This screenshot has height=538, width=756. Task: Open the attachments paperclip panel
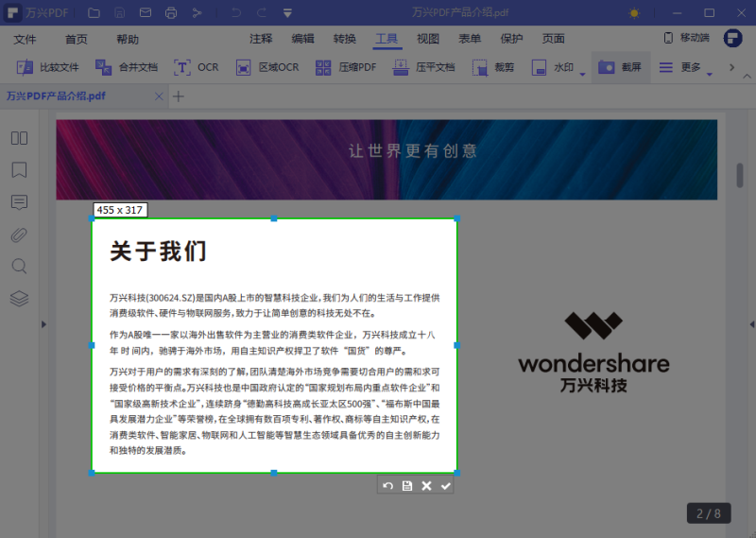tap(19, 234)
